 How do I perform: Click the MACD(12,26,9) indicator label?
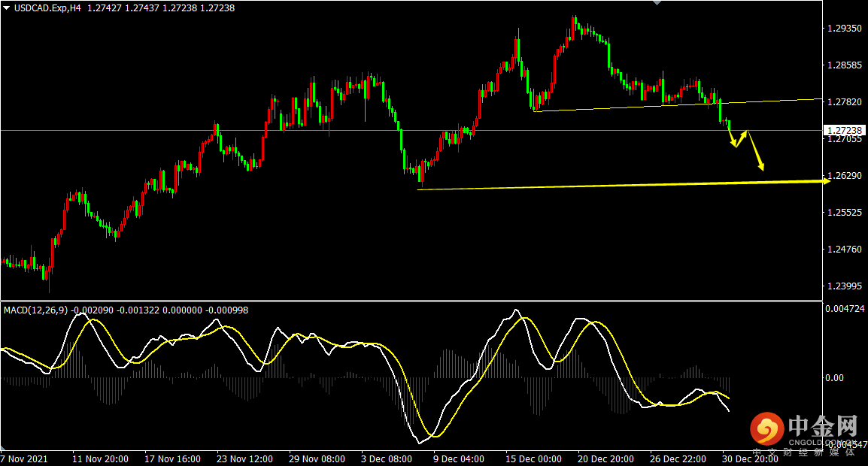[36, 310]
